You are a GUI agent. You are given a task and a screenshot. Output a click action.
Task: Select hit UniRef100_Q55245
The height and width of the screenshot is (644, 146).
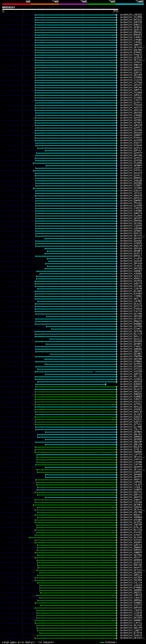pos(131,382)
